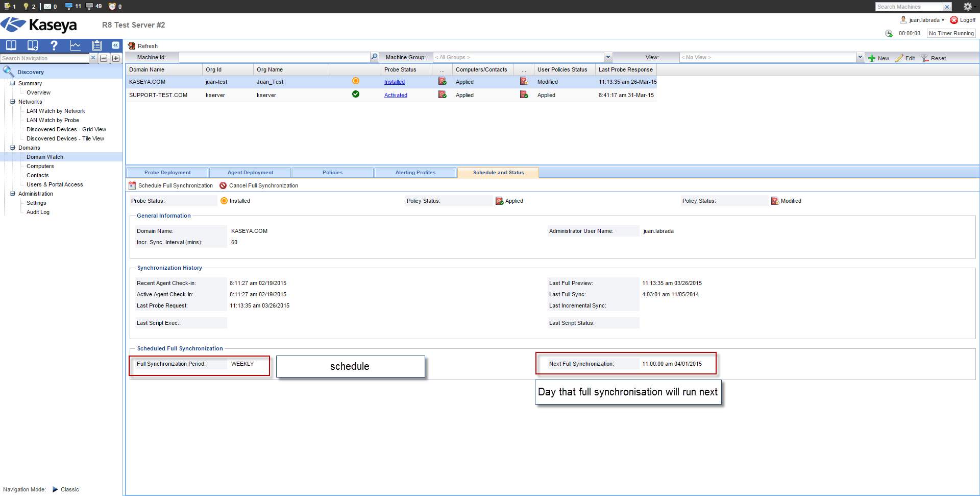
Task: Open the View dropdown arrow
Action: (860, 57)
